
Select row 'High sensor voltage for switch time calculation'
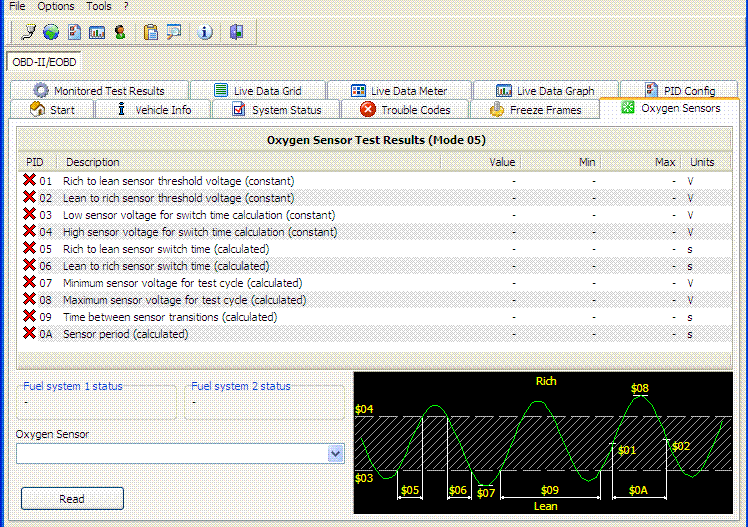(x=375, y=232)
